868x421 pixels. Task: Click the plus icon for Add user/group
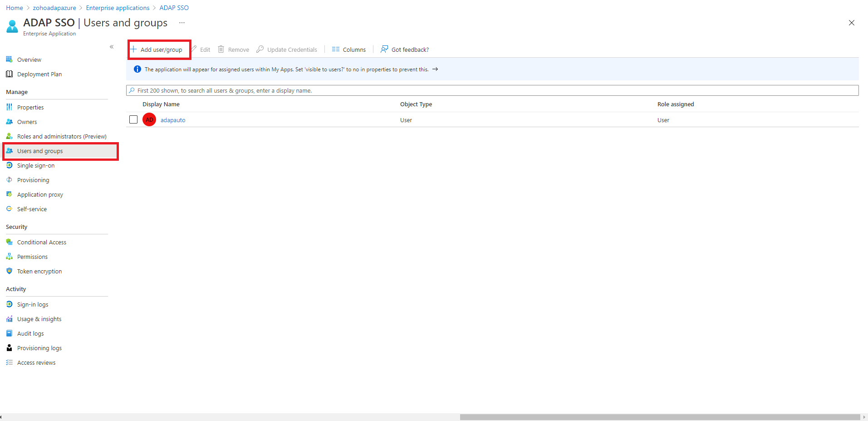pyautogui.click(x=133, y=49)
